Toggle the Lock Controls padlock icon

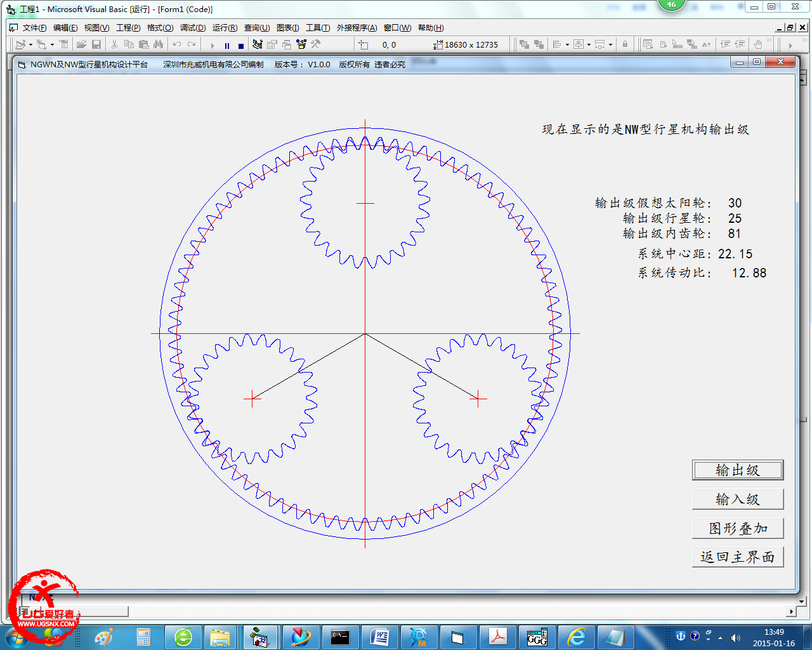pos(625,44)
